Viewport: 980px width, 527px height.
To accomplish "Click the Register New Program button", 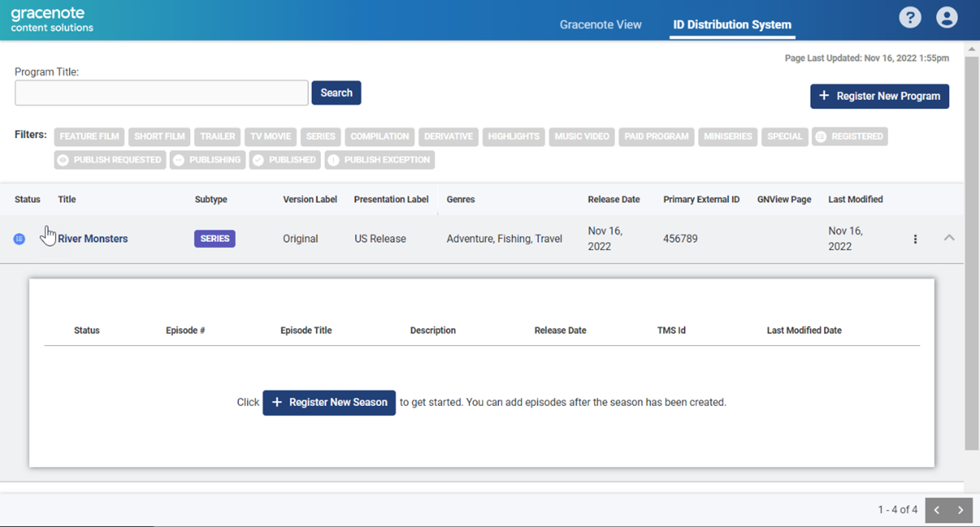I will 879,96.
